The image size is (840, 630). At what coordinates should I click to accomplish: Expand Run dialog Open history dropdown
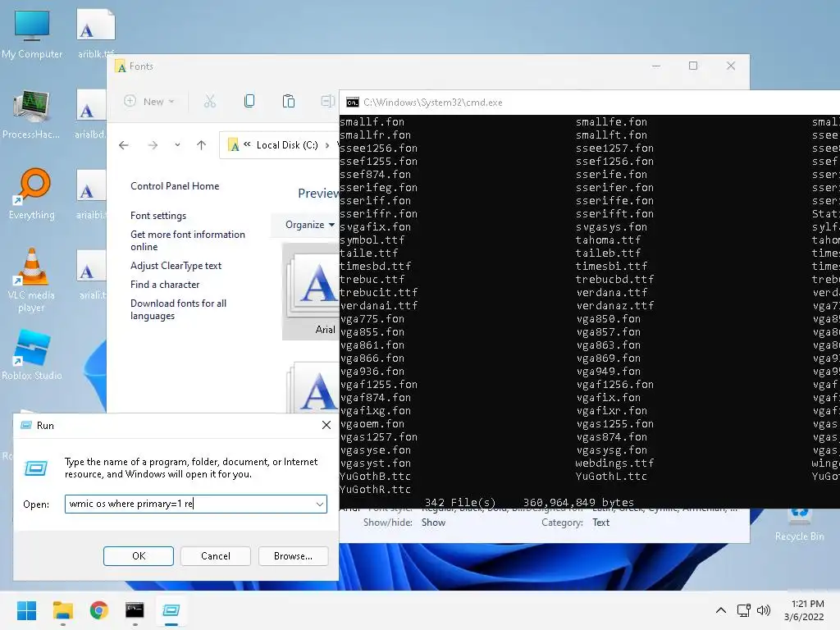tap(319, 504)
